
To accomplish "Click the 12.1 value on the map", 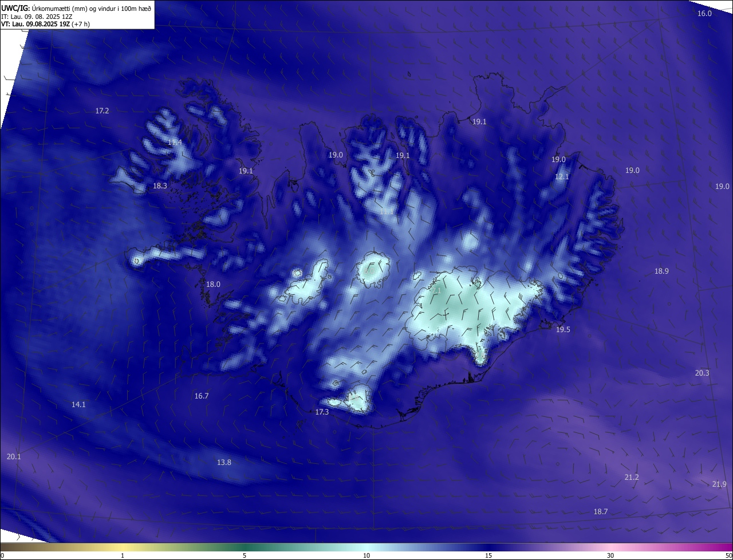I will (x=562, y=177).
